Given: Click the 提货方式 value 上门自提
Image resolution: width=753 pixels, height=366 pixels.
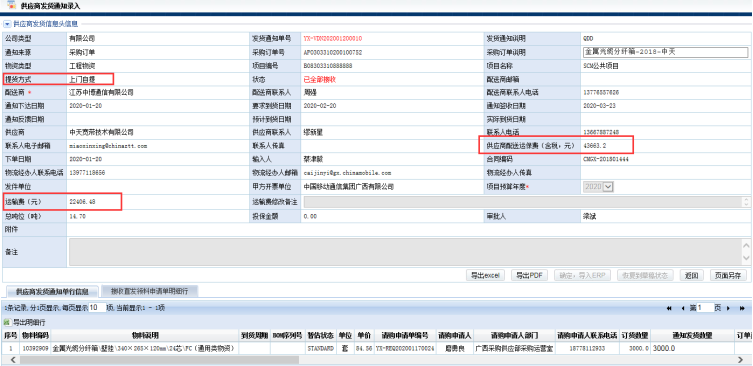Looking at the screenshot, I should pos(82,79).
